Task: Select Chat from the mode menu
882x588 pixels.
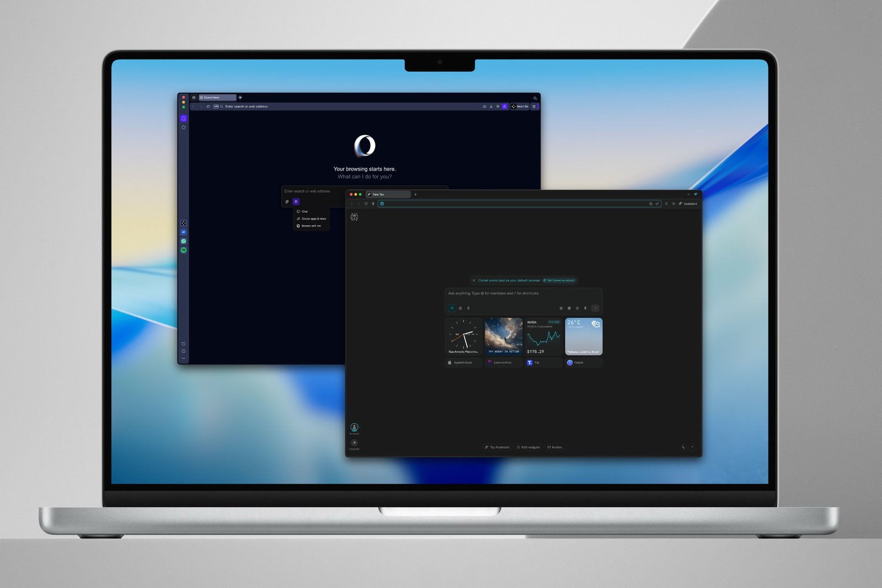Action: 304,211
